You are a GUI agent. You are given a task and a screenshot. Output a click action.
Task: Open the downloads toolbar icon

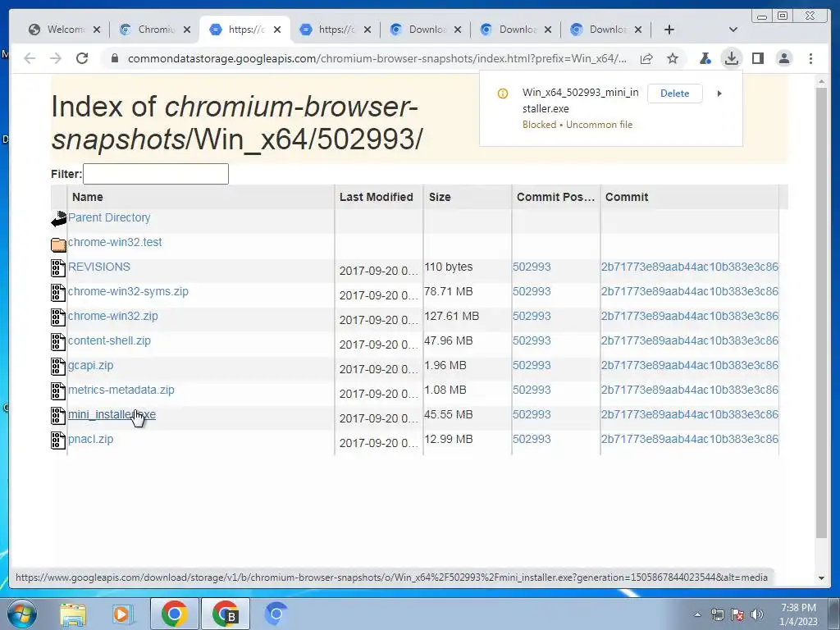click(731, 58)
